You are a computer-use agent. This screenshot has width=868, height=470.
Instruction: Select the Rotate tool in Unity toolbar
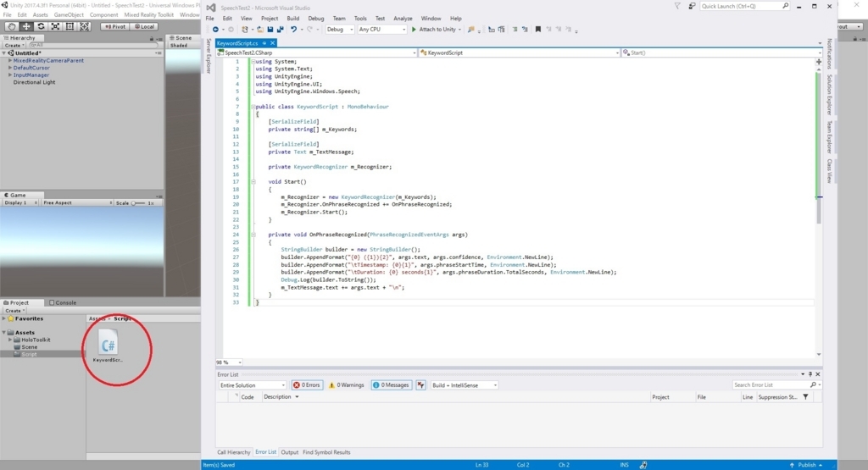pyautogui.click(x=41, y=26)
